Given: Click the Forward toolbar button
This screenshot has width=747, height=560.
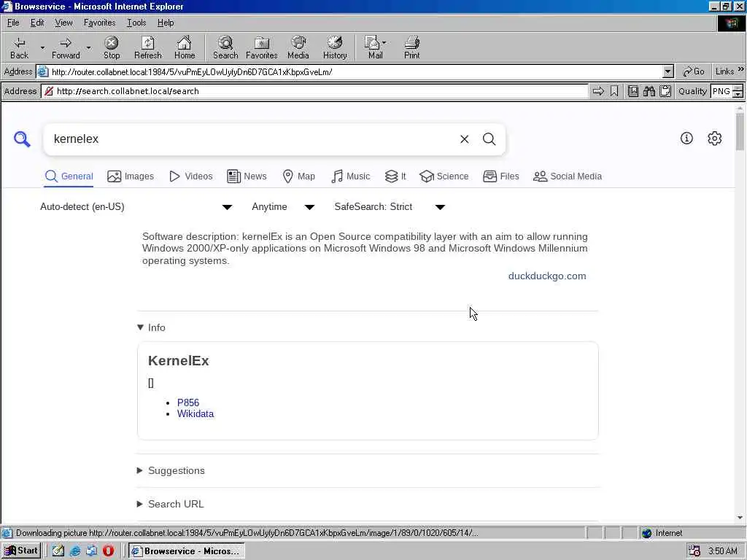Looking at the screenshot, I should pyautogui.click(x=66, y=47).
